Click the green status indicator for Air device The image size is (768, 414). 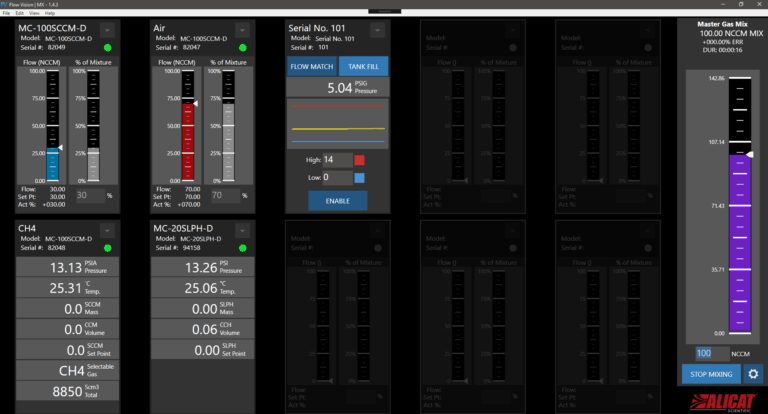[242, 48]
